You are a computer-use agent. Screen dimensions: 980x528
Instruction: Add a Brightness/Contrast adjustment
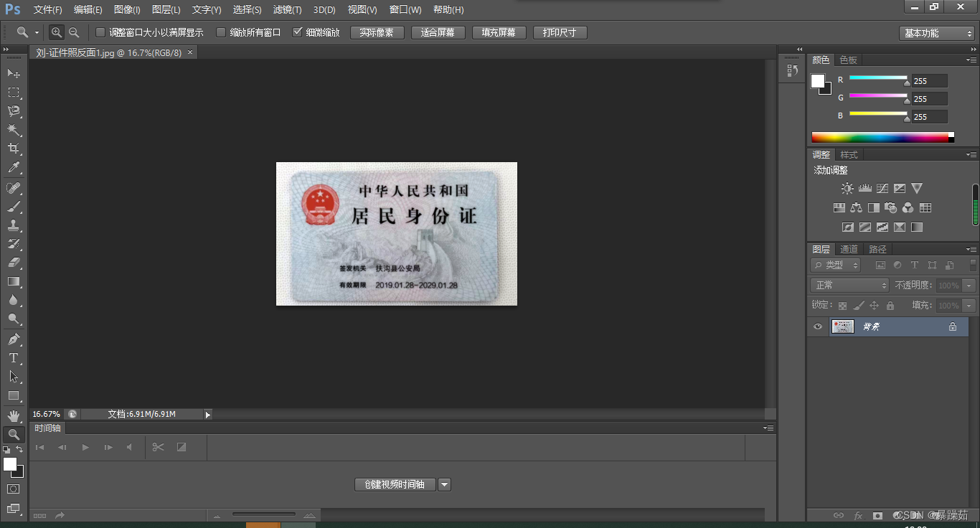coord(847,189)
